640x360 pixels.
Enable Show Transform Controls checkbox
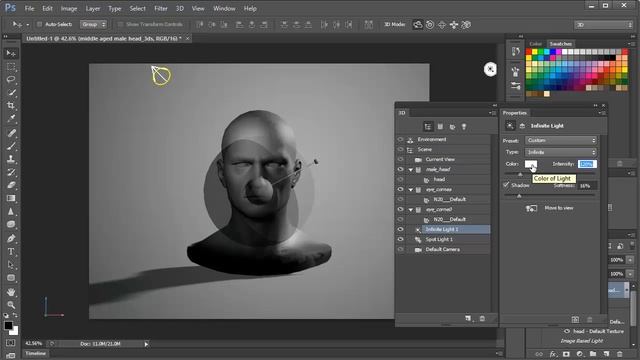(x=120, y=24)
